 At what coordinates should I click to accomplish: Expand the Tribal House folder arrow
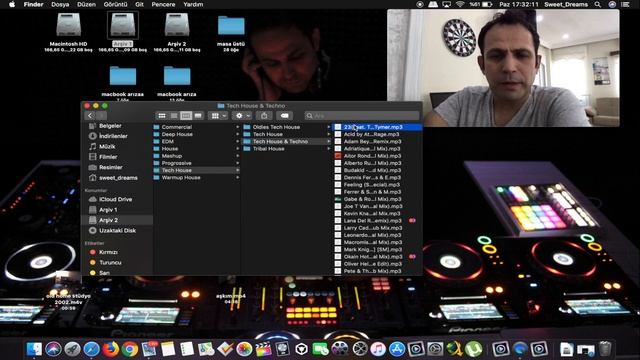pos(329,149)
